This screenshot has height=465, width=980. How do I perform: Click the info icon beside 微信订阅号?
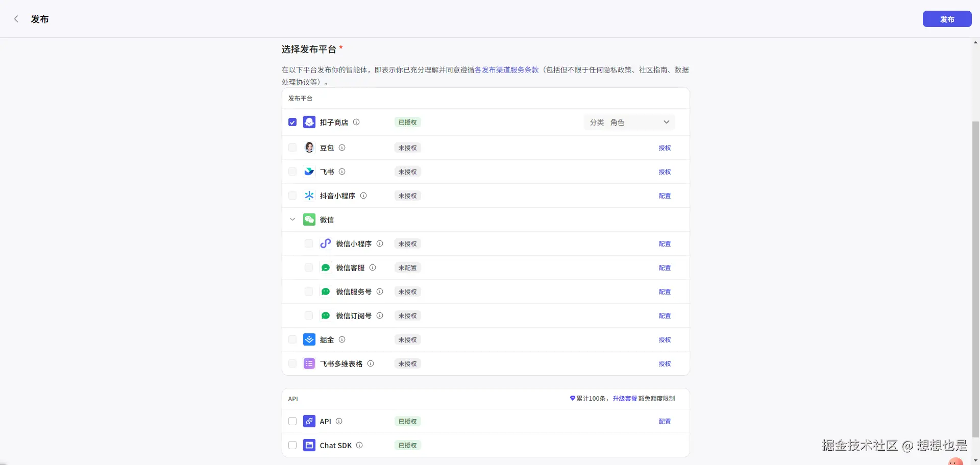[x=380, y=315]
